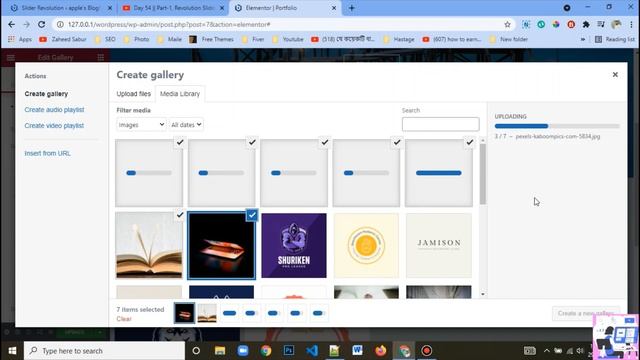
Task: Open the Reading list
Action: coord(615,39)
